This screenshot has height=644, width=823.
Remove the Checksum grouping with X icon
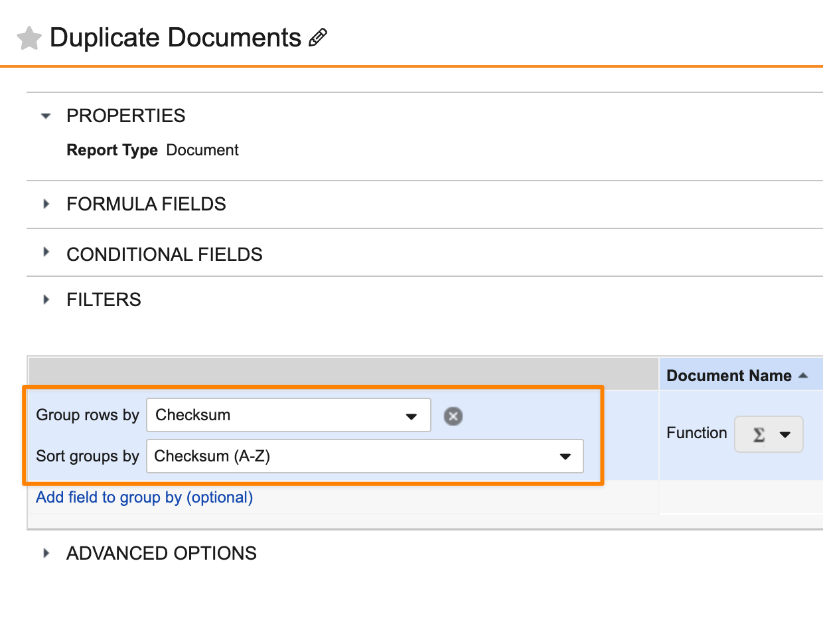coord(453,416)
